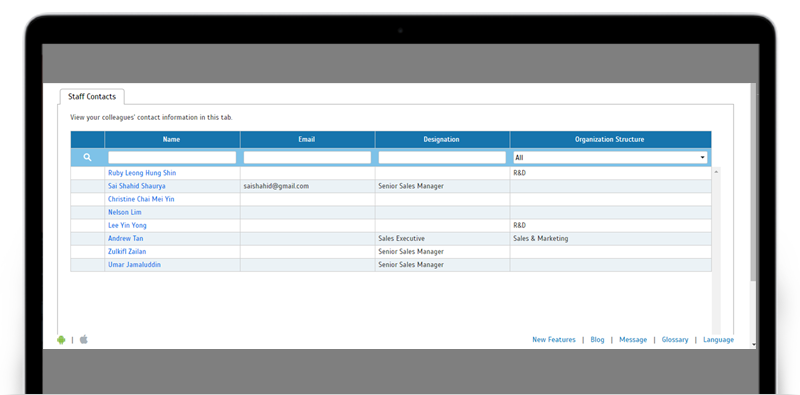Open Zulkifl Zailan's contact
The height and width of the screenshot is (395, 800).
pos(128,252)
